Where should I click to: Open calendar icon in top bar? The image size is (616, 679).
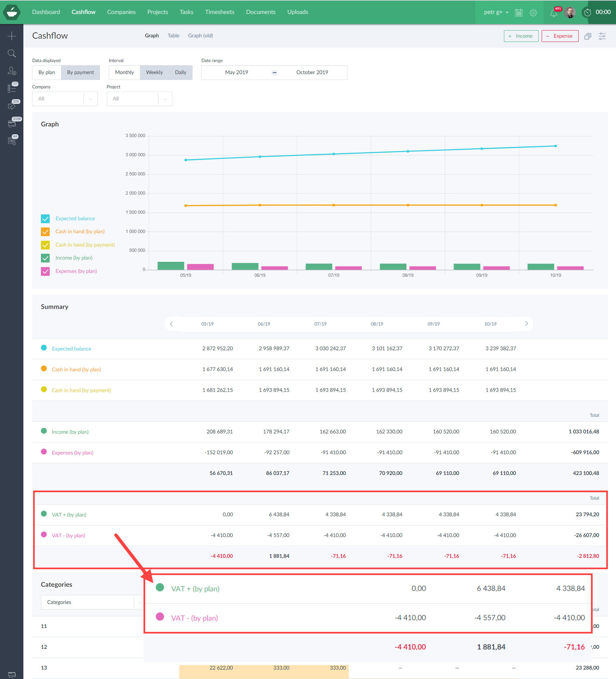coord(518,13)
